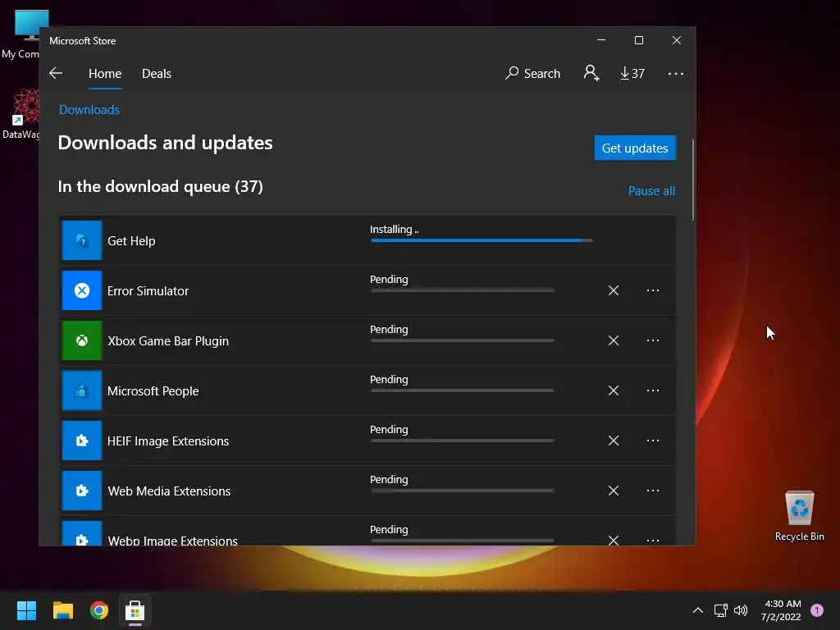Viewport: 840px width, 630px height.
Task: Minimize the Microsoft Store window
Action: pyautogui.click(x=601, y=40)
